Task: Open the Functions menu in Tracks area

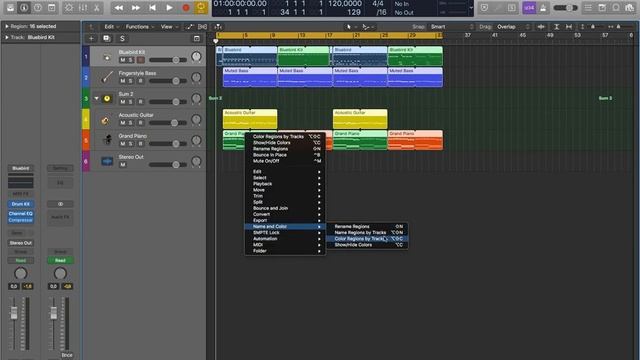Action: coord(140,27)
